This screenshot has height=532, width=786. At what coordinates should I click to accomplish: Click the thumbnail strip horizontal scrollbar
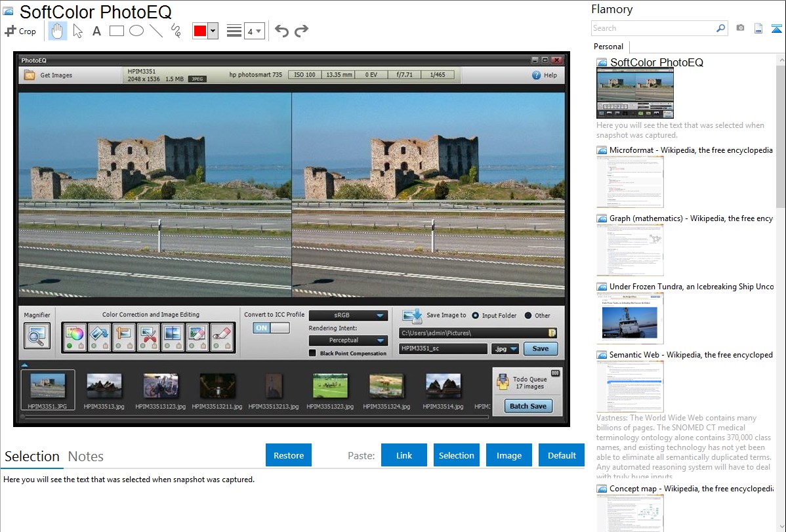255,417
